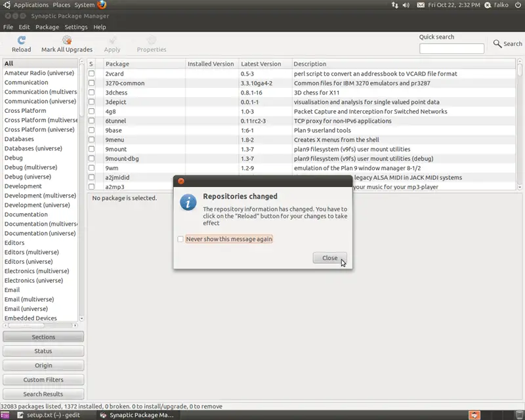
Task: Open the falko user status menu
Action: [x=497, y=5]
